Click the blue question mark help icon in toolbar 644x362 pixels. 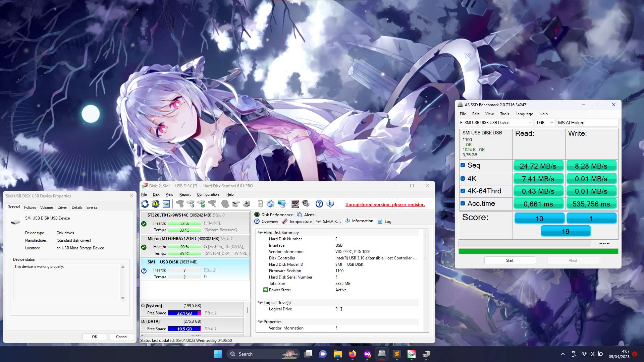tap(319, 204)
